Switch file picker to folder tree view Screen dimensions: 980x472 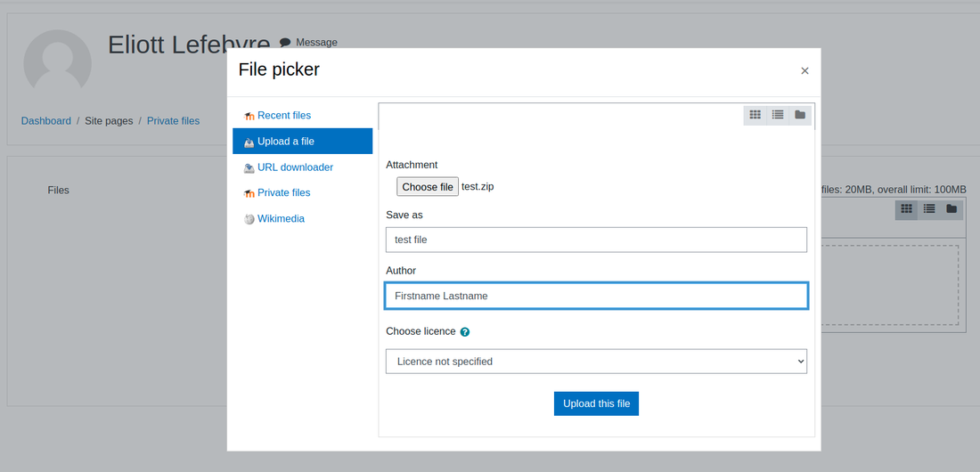point(800,115)
